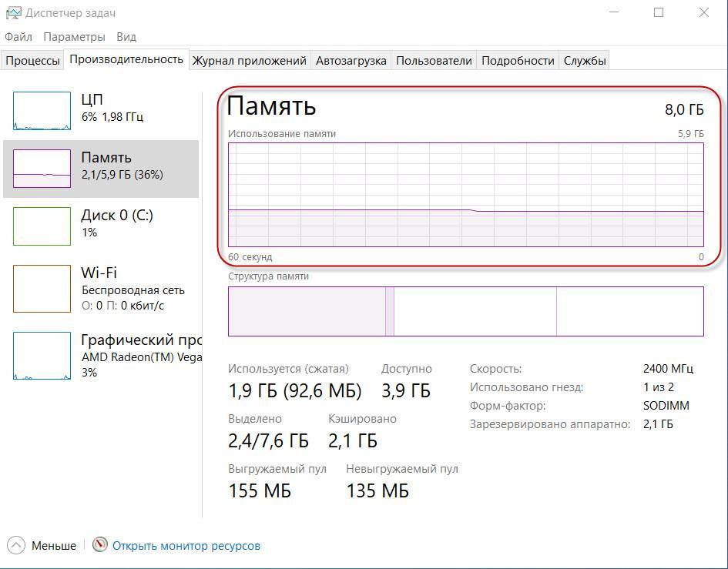This screenshot has height=569, width=728.
Task: Open the Автозагрузка tab
Action: tap(351, 61)
